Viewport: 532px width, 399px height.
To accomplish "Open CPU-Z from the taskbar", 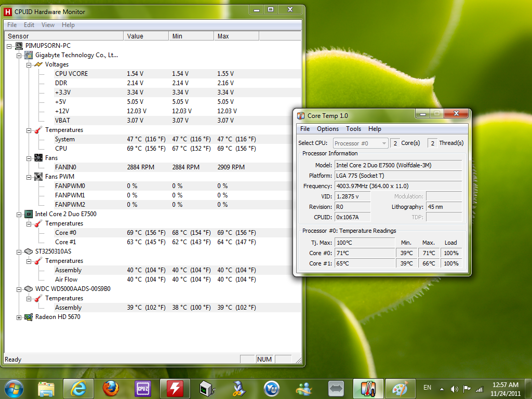I will click(x=142, y=388).
